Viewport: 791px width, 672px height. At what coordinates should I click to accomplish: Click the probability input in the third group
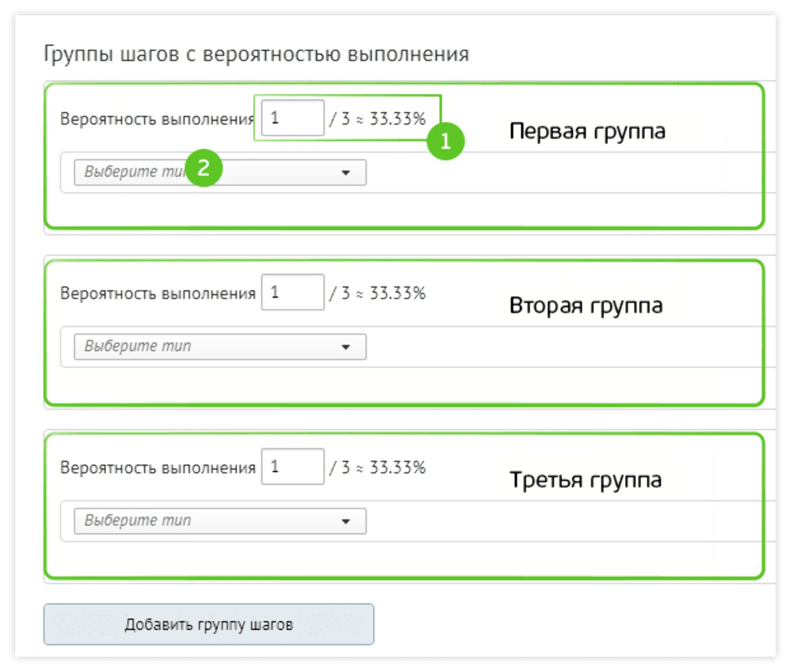click(293, 466)
